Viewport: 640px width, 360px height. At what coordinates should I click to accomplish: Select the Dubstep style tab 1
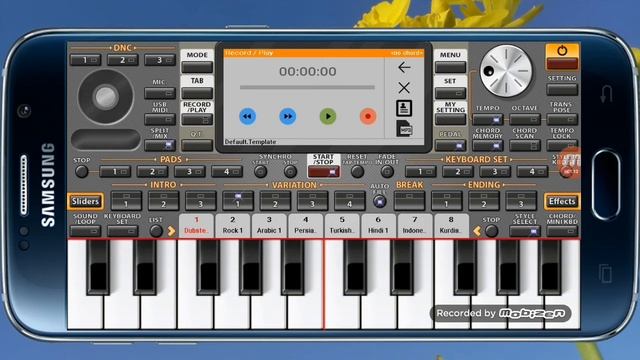(196, 225)
